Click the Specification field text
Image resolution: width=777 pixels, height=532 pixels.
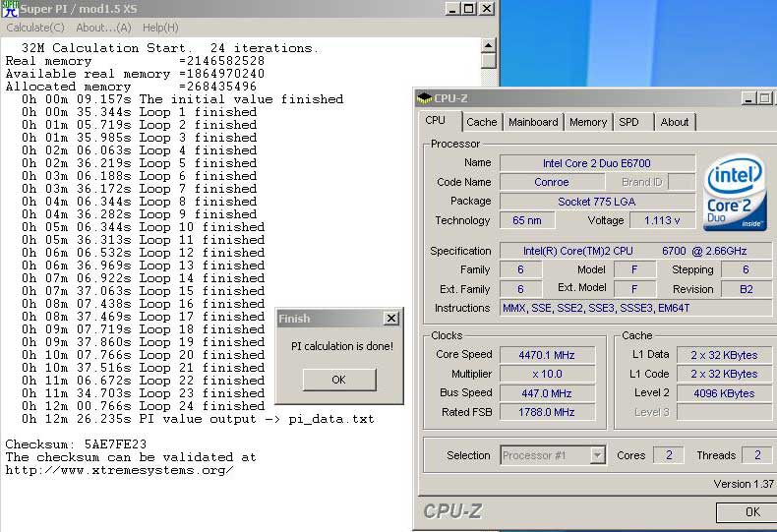pyautogui.click(x=636, y=251)
